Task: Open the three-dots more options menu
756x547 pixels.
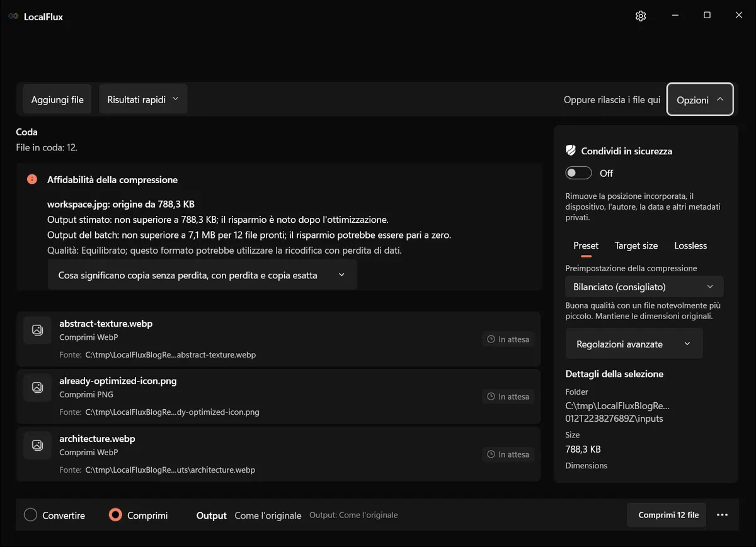Action: pyautogui.click(x=722, y=515)
